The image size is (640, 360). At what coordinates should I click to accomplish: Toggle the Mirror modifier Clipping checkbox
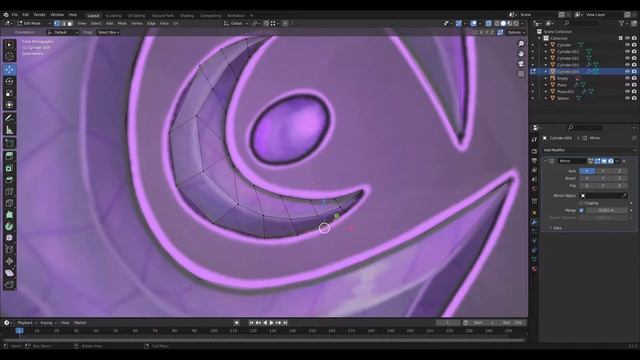coord(582,203)
